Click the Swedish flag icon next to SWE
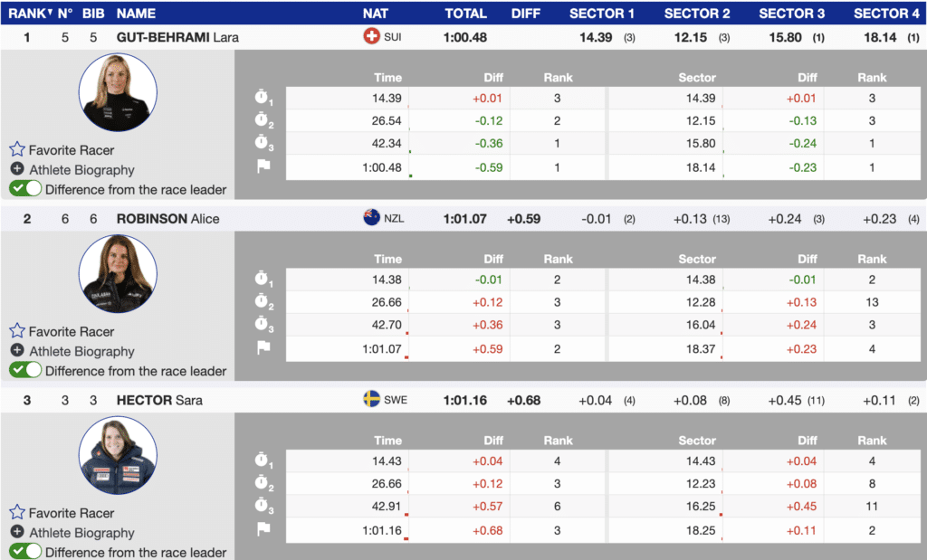 click(371, 400)
